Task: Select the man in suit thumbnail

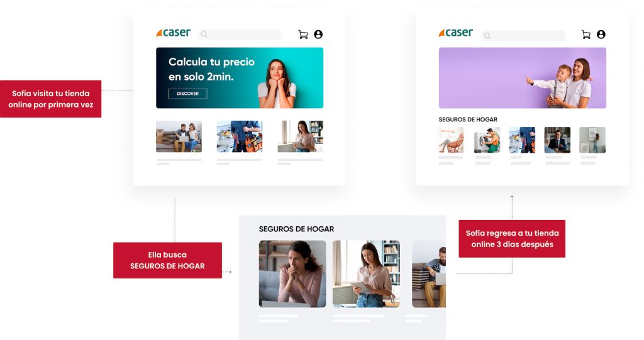Action: click(557, 140)
